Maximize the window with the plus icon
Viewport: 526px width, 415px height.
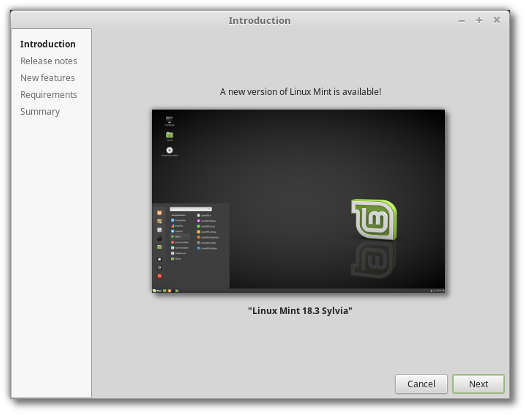tap(479, 20)
